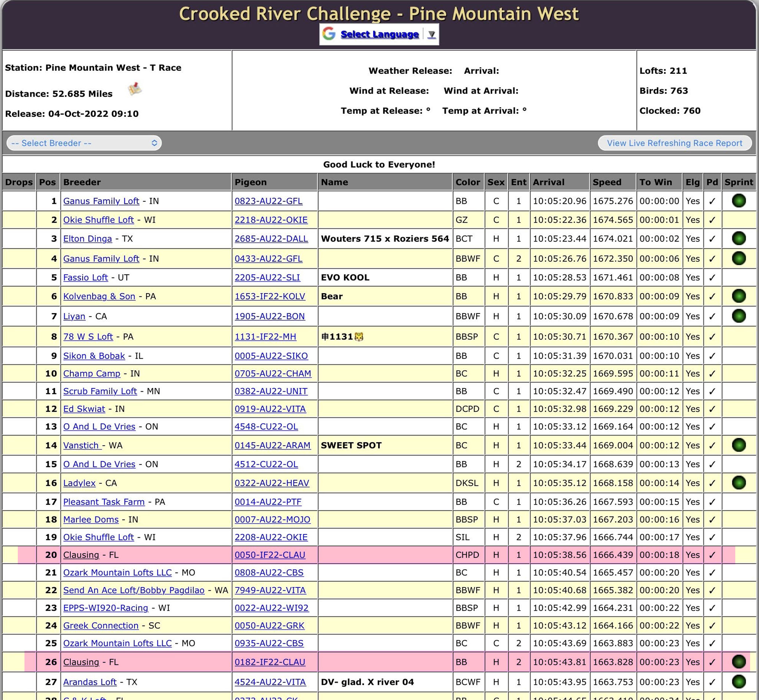Click the Pd checkmark for 78 W S Loft

pos(712,337)
